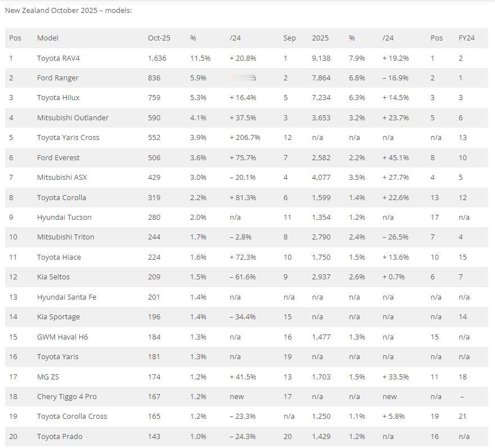495x448 pixels.
Task: Select the GWM Haval H6 entry
Action: 62,337
